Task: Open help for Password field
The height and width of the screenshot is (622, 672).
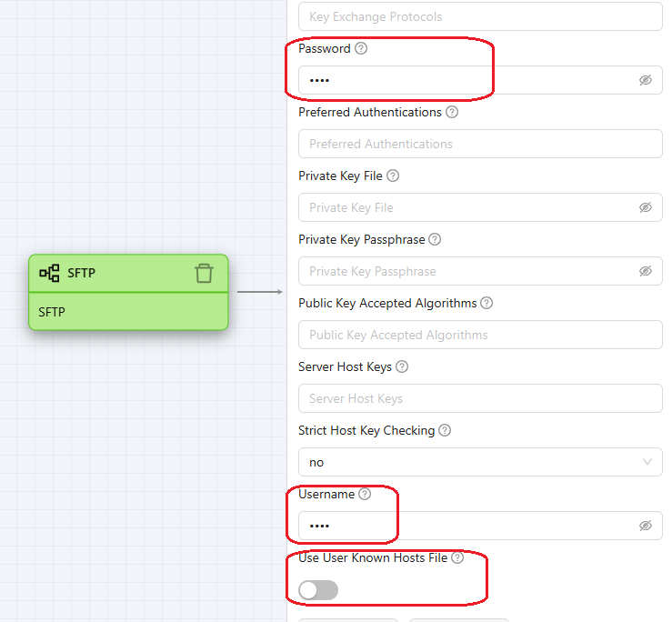Action: (x=361, y=48)
